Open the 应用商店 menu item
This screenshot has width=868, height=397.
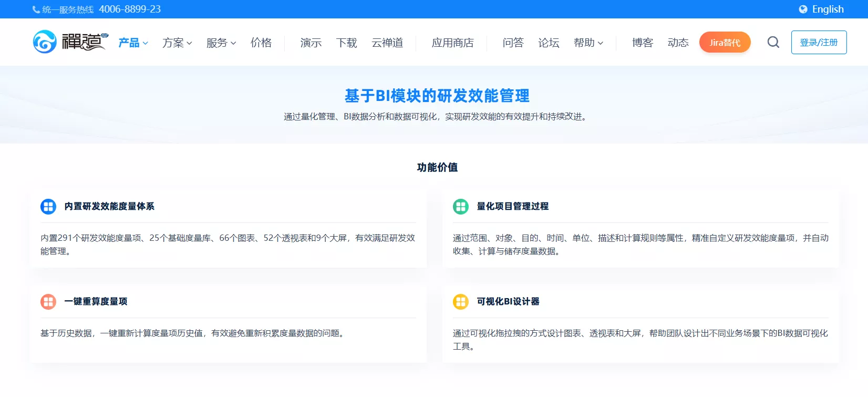[x=452, y=43]
